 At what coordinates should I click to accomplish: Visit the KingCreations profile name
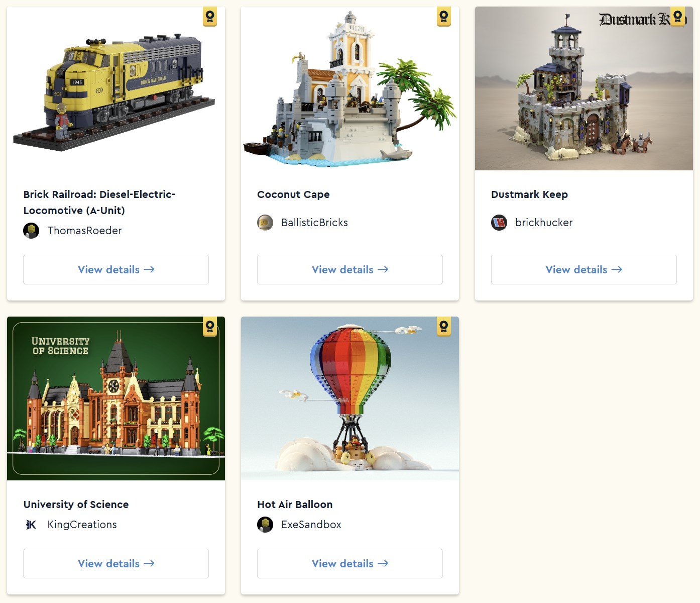[82, 525]
